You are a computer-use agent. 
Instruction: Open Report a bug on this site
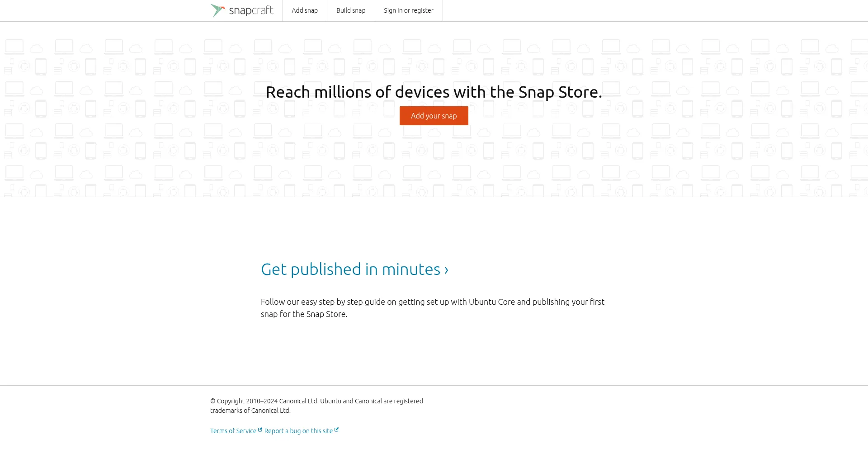(x=298, y=431)
